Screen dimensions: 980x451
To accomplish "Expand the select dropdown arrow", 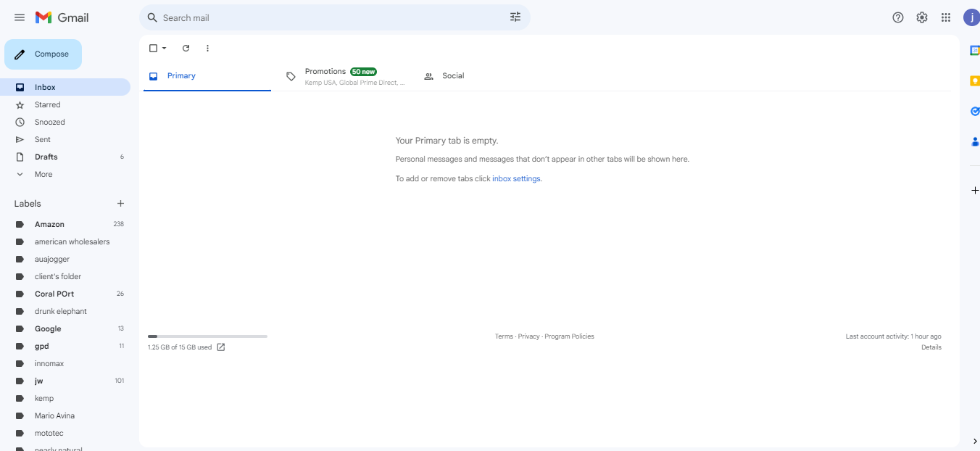I will 165,49.
